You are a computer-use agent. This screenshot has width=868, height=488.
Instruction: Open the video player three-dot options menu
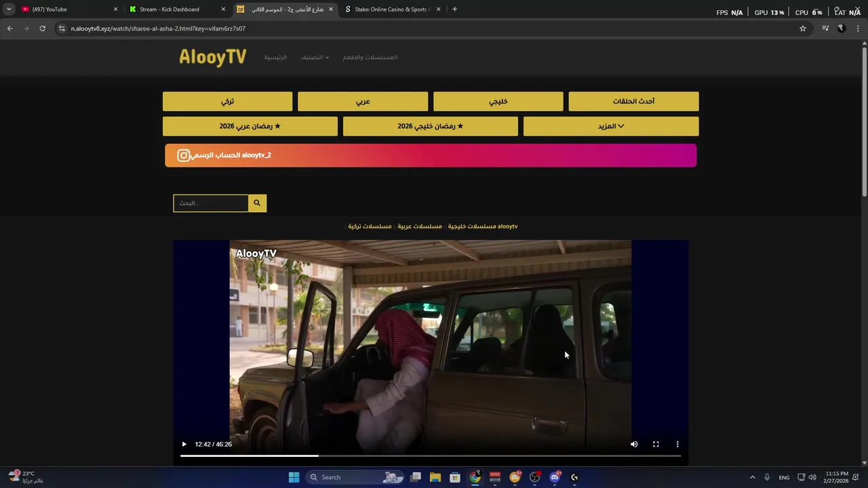click(677, 445)
